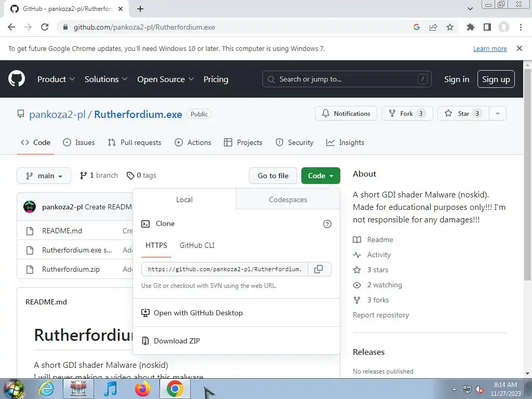Close the GitHub browser tab
532x399 pixels.
click(x=121, y=9)
